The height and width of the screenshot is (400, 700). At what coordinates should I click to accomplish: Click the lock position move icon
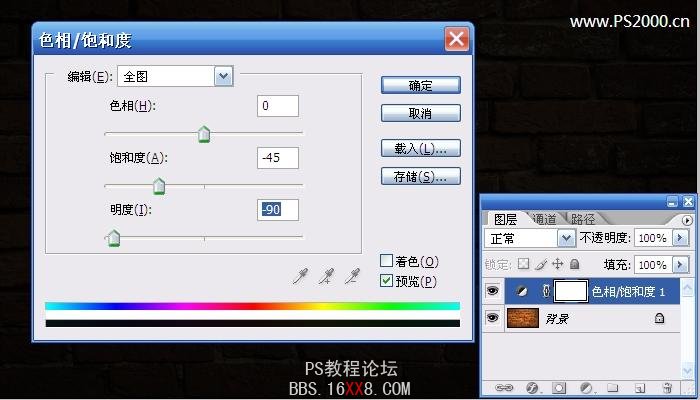pos(558,264)
